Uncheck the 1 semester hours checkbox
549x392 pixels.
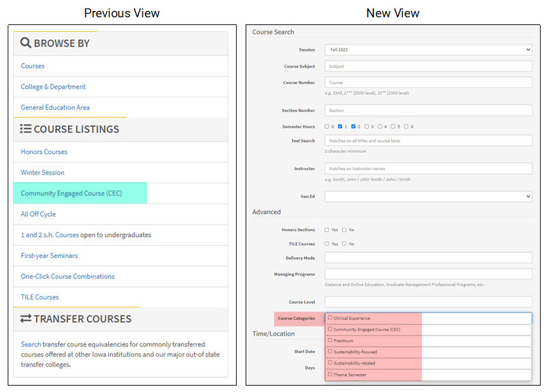(x=341, y=126)
